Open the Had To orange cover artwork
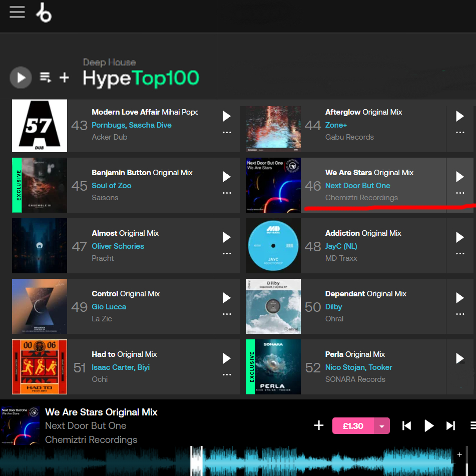The width and height of the screenshot is (476, 476). pyautogui.click(x=40, y=367)
